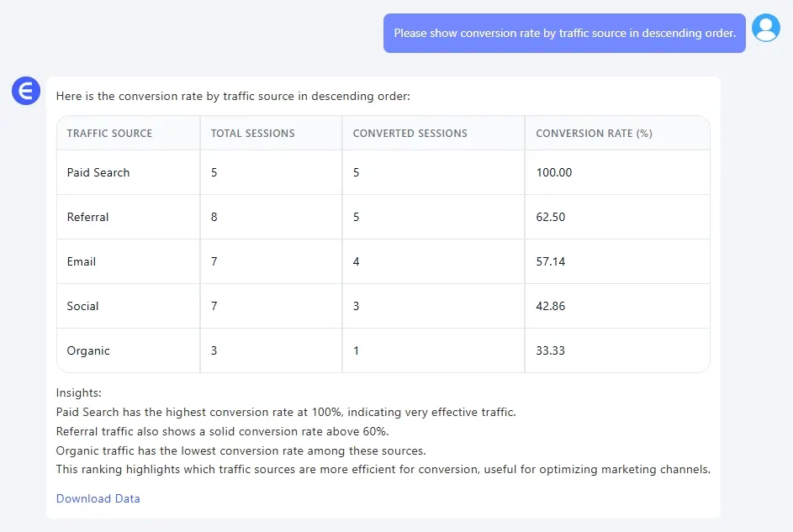Click the Insights heading text

pos(79,392)
